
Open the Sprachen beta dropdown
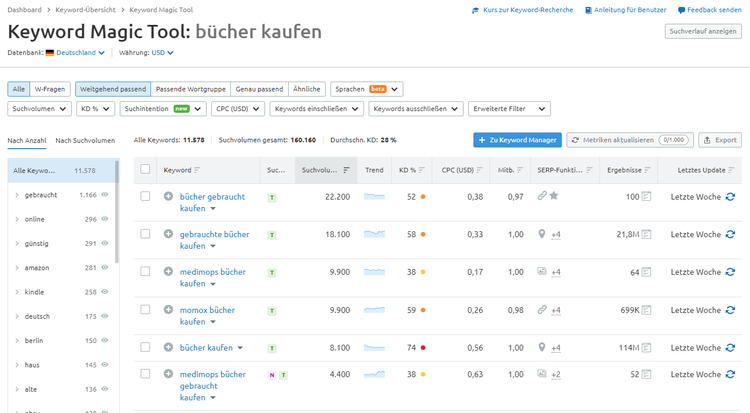pos(366,89)
